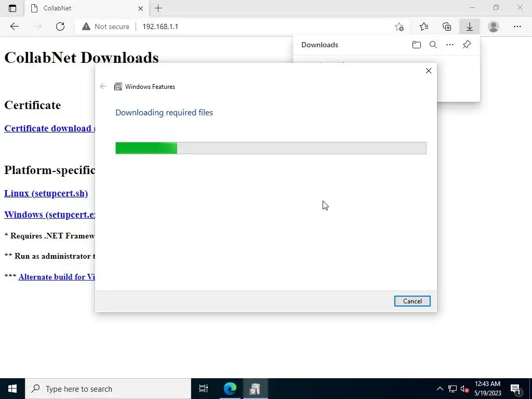Open the network tray icon
This screenshot has height=399, width=532.
click(x=453, y=389)
